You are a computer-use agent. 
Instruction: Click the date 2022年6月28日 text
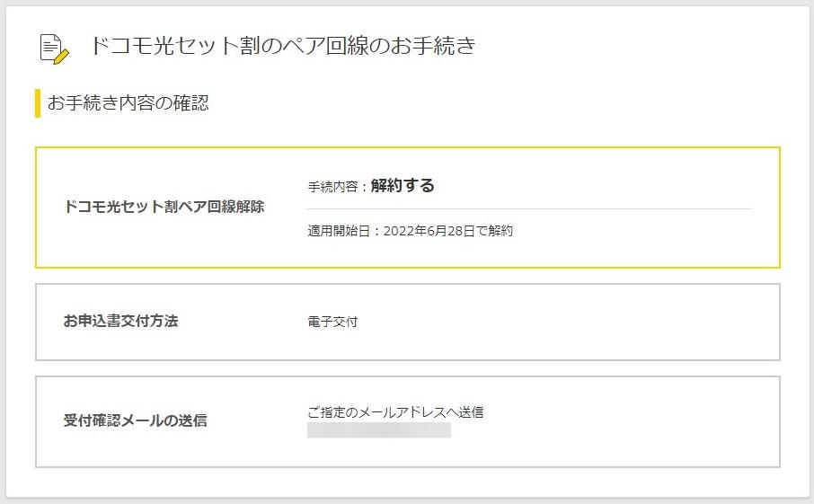(x=429, y=231)
